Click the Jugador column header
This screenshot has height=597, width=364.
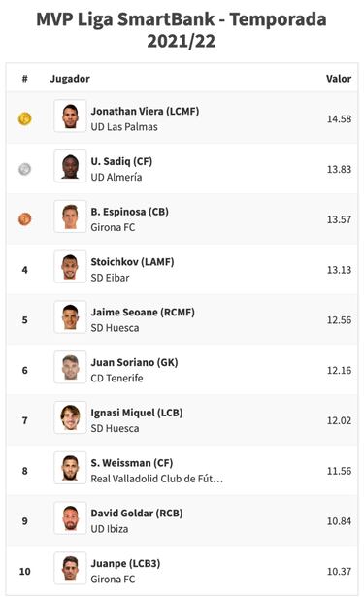(70, 79)
